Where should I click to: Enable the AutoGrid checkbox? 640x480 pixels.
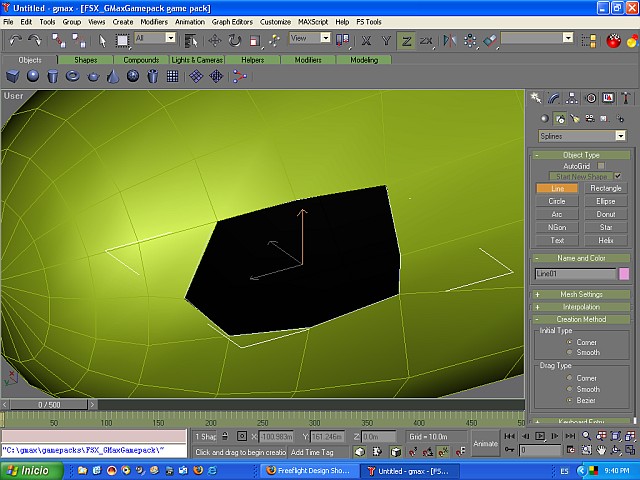601,166
